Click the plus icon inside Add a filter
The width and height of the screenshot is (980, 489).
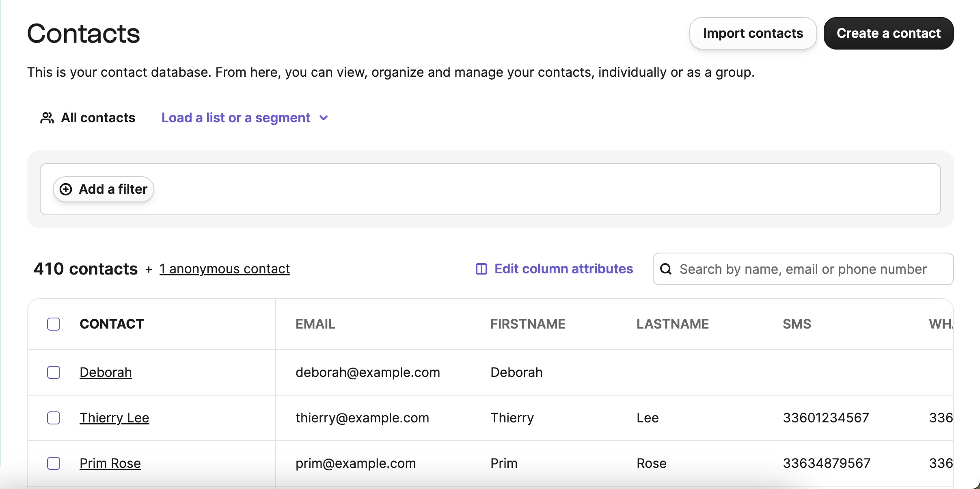pos(66,189)
